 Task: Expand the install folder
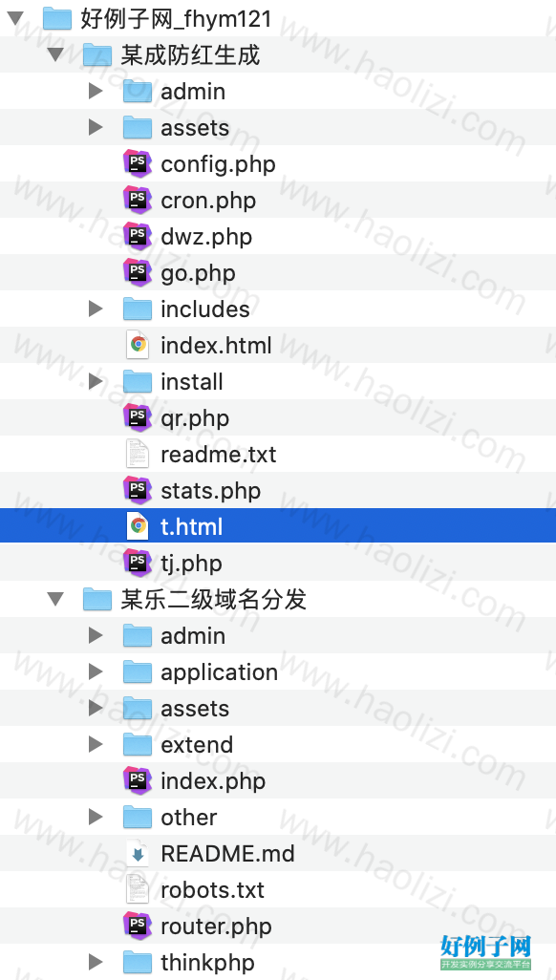coord(96,381)
